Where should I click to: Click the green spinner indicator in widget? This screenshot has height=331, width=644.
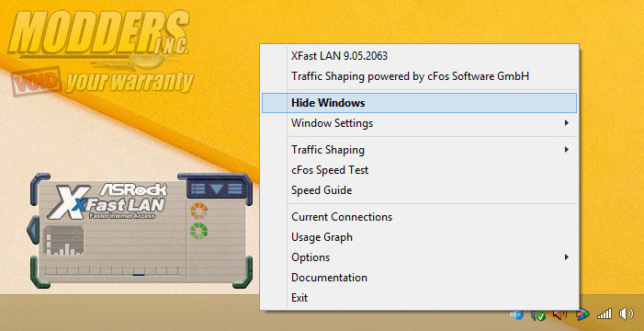point(198,231)
